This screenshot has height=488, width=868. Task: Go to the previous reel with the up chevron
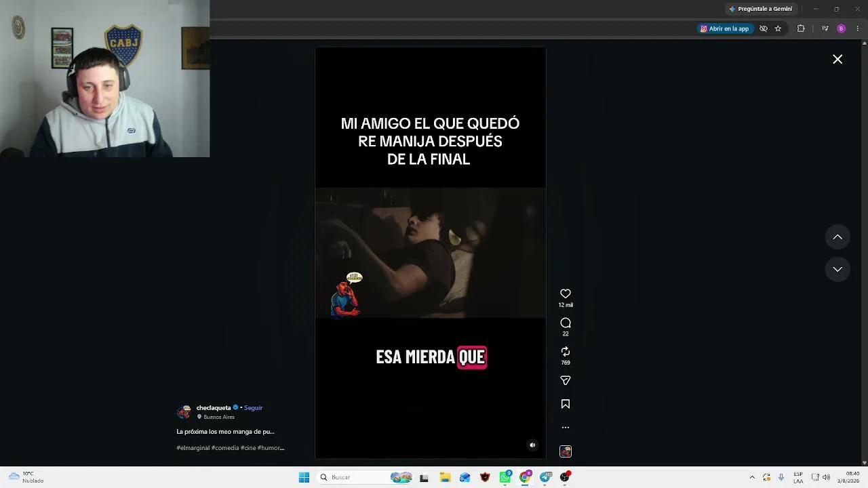click(837, 237)
